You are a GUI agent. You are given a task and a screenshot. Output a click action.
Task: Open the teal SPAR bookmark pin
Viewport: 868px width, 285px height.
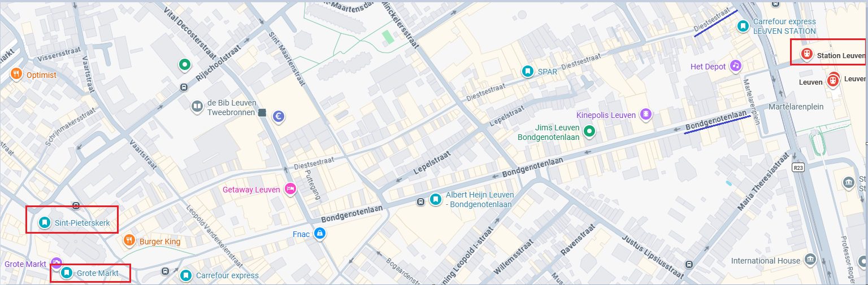tap(527, 71)
